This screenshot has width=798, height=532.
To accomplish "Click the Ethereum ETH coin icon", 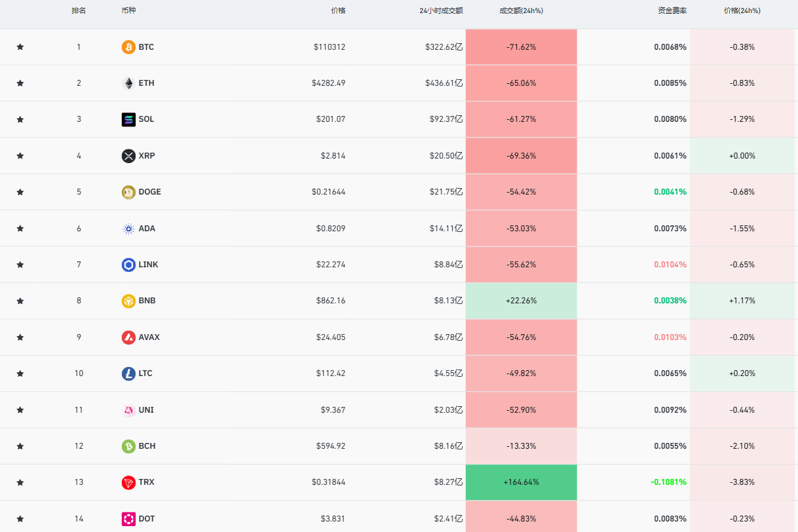I will click(x=128, y=83).
